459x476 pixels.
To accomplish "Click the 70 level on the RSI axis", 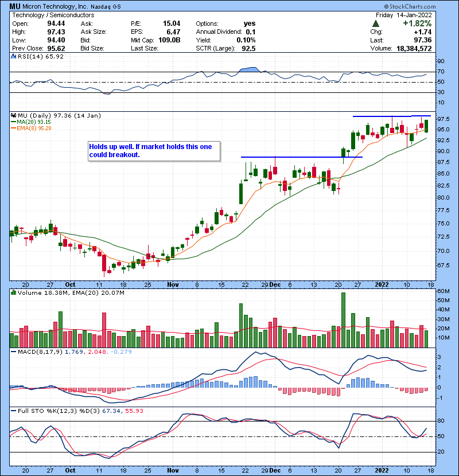I will (441, 72).
